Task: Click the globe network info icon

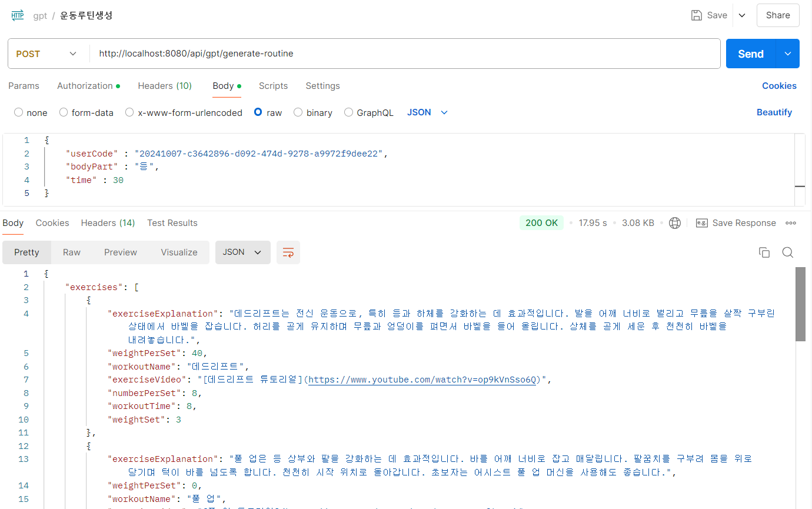Action: [674, 222]
